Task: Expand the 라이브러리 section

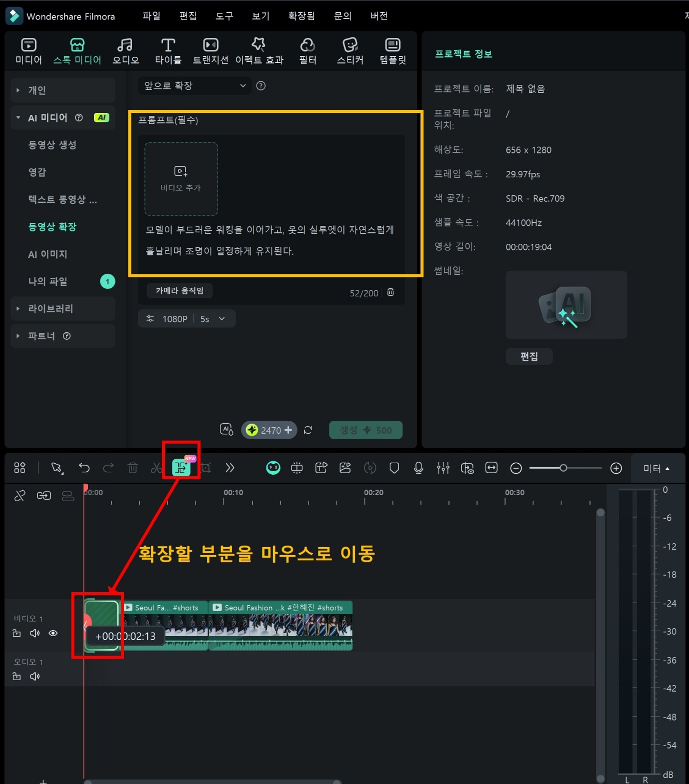Action: pyautogui.click(x=63, y=308)
